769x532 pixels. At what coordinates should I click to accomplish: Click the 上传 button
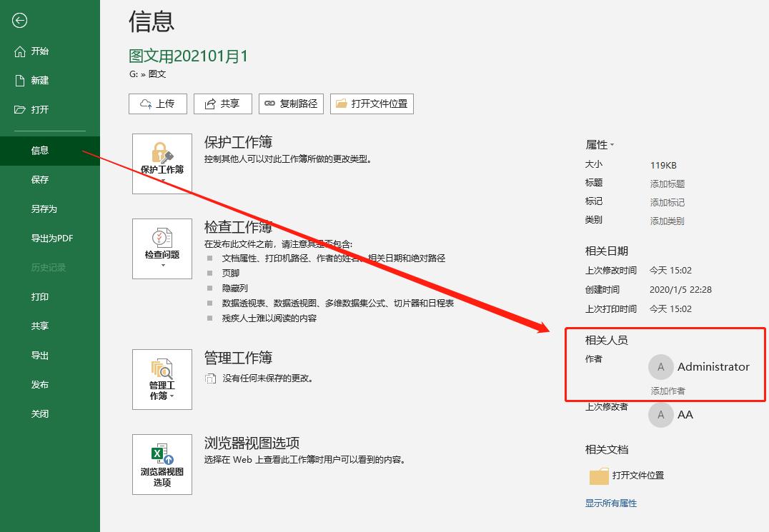point(157,104)
